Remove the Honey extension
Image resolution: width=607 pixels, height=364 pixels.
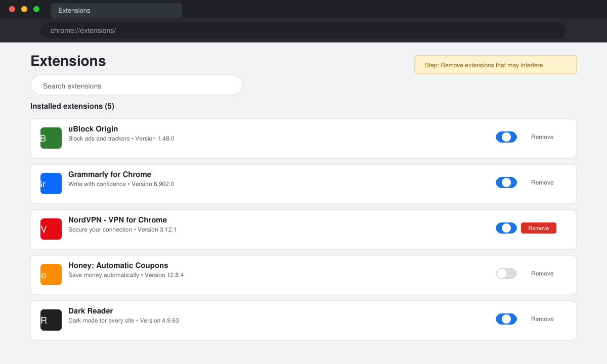542,274
